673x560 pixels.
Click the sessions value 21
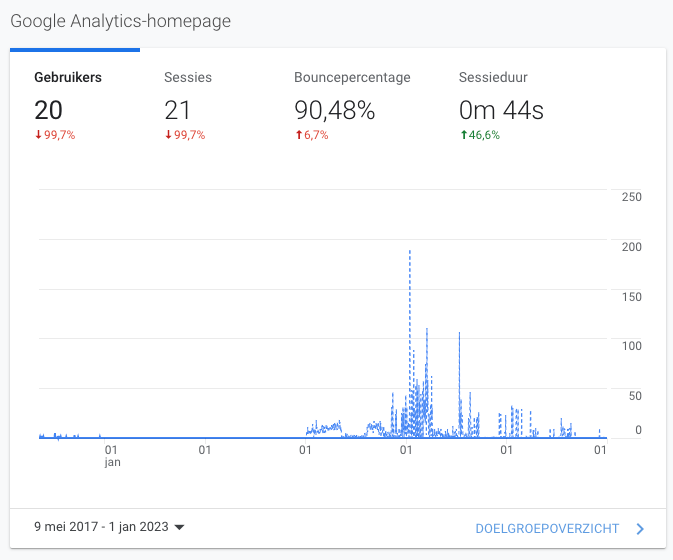(177, 110)
